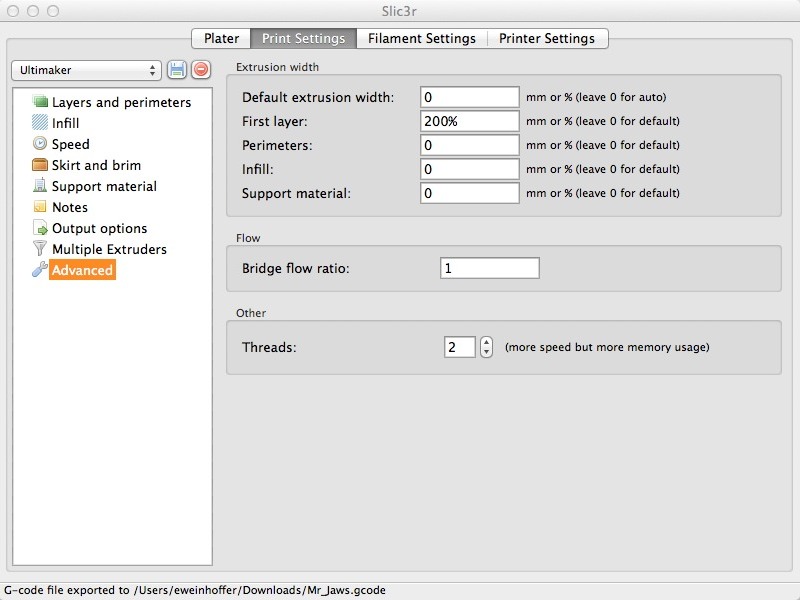This screenshot has width=800, height=600.
Task: Open the Notes page
Action: [70, 207]
